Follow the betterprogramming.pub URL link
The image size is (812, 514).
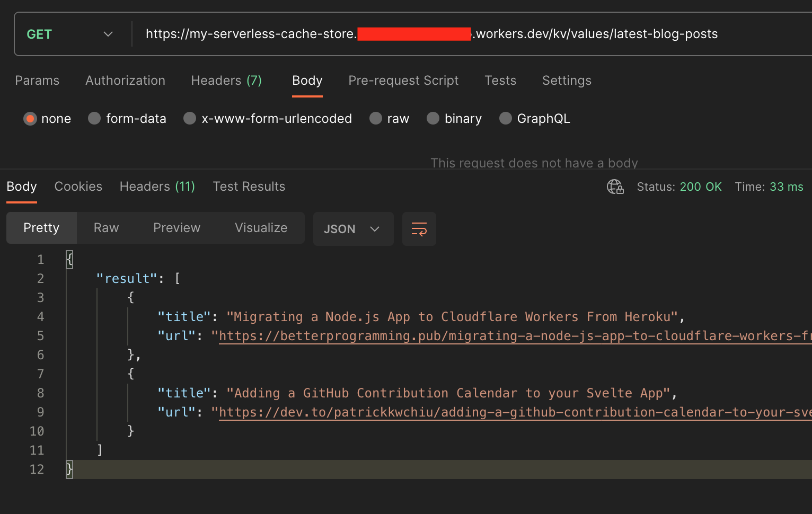(x=515, y=336)
